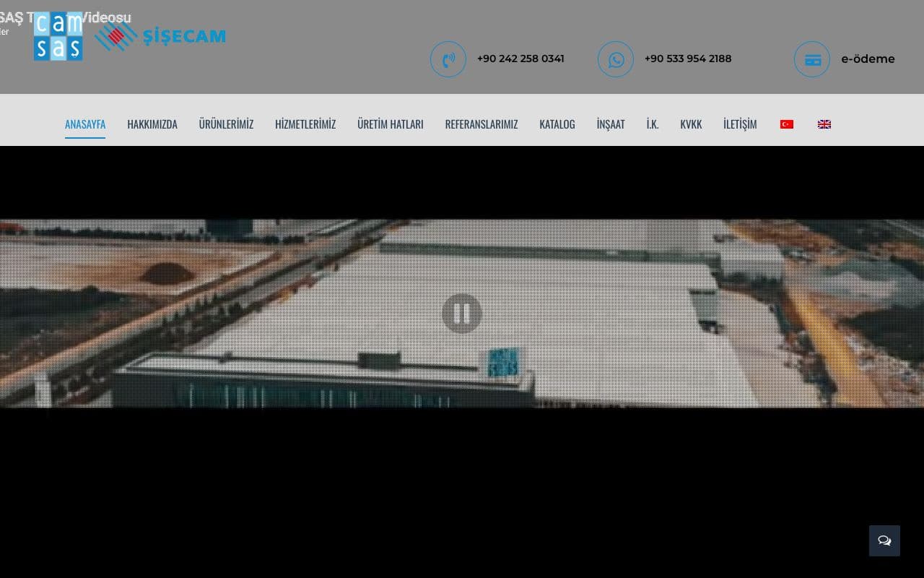
Task: Open the HİZMETLERİMİZ menu
Action: point(305,124)
